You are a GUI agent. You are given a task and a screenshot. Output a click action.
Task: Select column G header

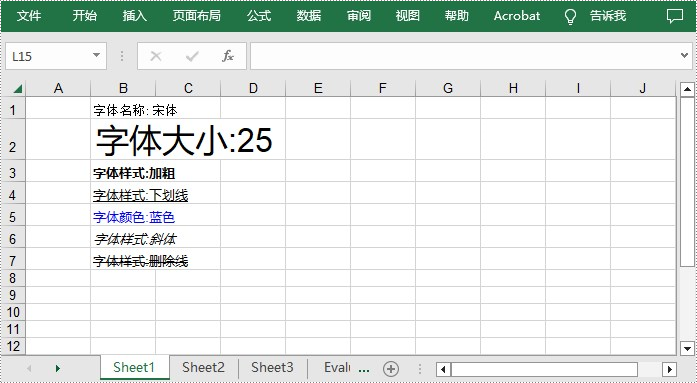[448, 88]
